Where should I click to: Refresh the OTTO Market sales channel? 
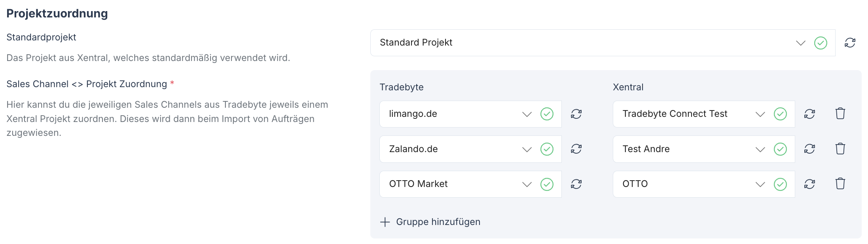pyautogui.click(x=576, y=184)
